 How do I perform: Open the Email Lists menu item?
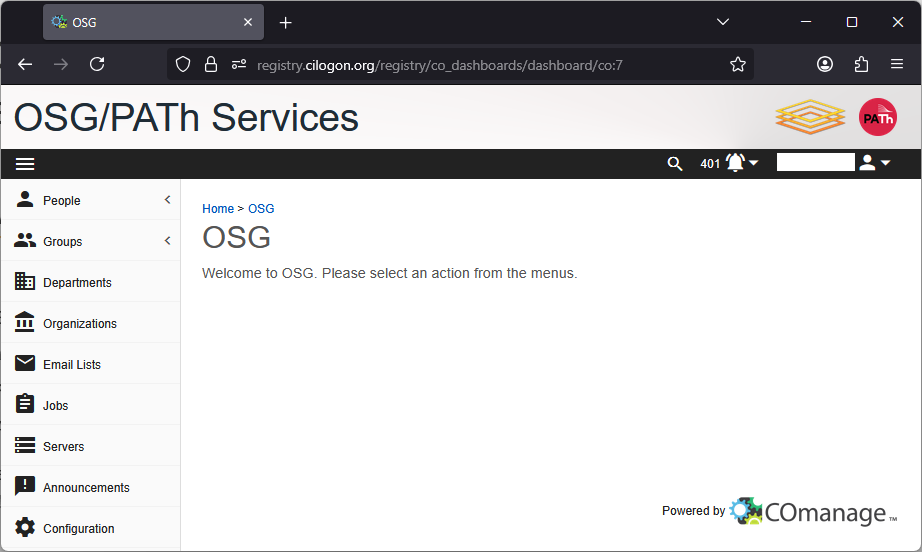91,364
